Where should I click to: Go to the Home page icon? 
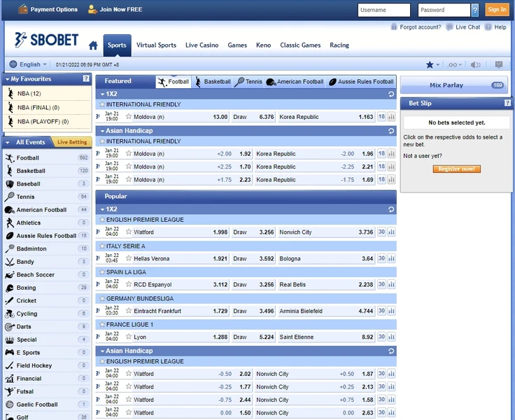point(93,45)
